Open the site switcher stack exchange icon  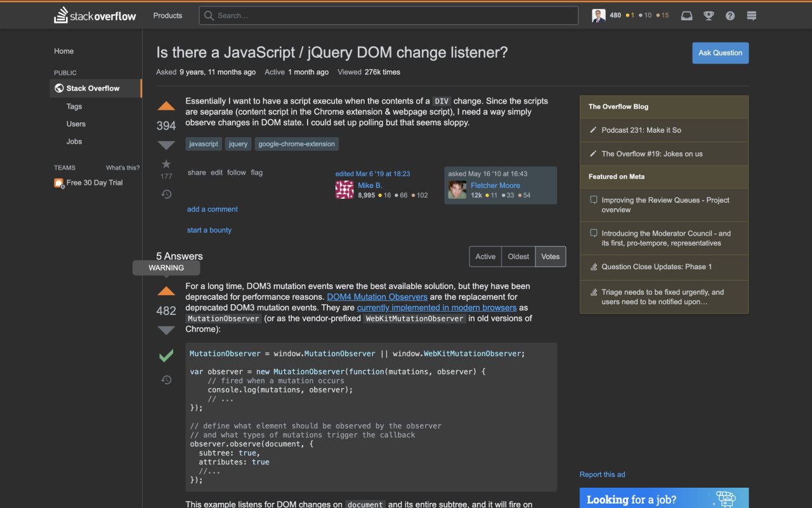pos(752,15)
